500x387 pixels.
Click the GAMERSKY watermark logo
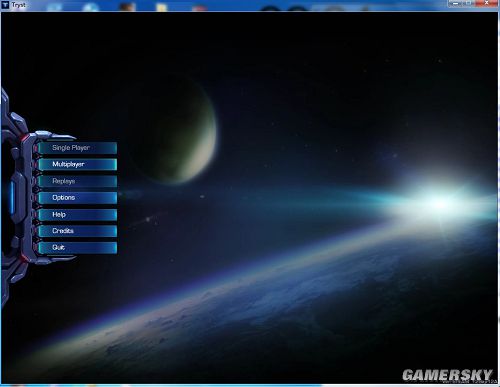click(447, 375)
